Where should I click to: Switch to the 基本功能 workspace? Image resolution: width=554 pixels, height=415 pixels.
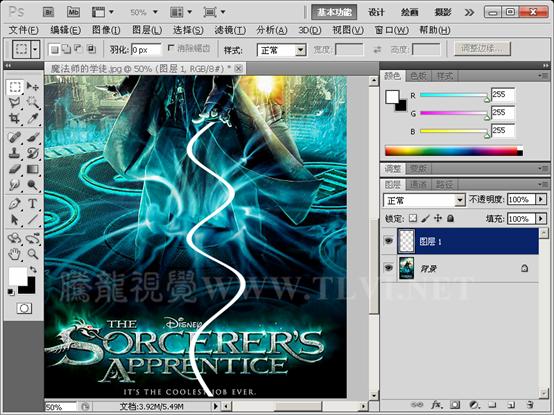tap(334, 12)
